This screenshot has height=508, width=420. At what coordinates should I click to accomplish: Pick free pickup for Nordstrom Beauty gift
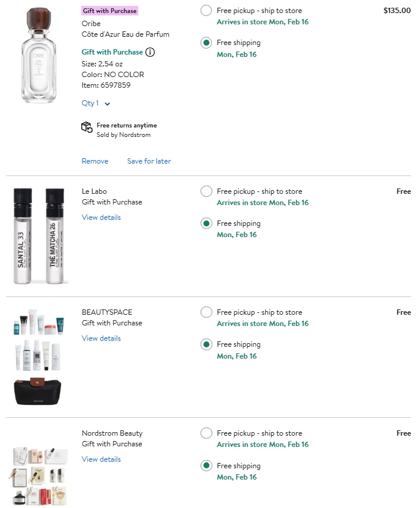[206, 433]
